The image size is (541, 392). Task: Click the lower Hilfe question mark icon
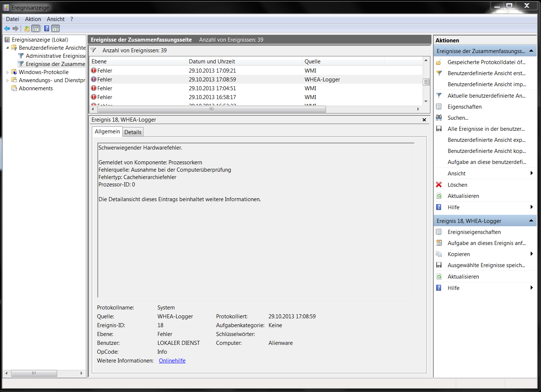coord(439,288)
